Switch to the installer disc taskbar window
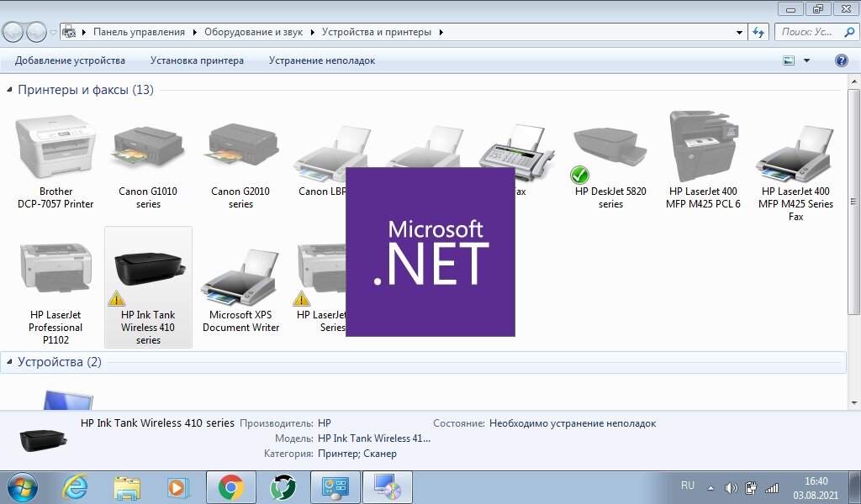This screenshot has width=861, height=504. click(387, 487)
